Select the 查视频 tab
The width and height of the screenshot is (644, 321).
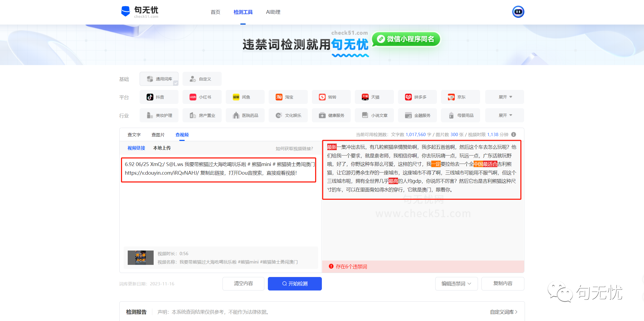[182, 135]
